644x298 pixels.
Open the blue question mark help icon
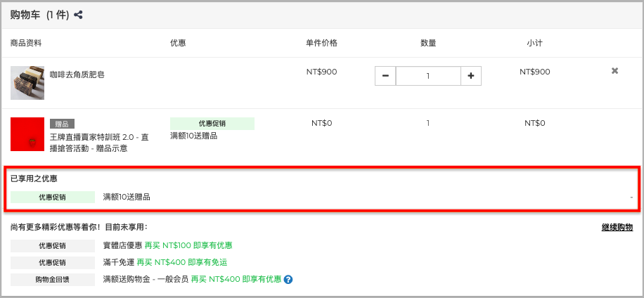[x=288, y=280]
